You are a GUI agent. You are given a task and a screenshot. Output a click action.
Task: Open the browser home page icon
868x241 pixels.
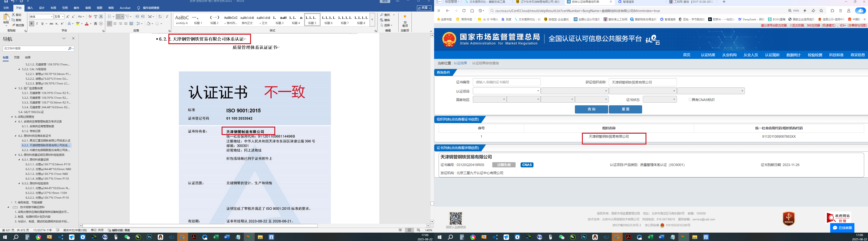[x=472, y=11]
